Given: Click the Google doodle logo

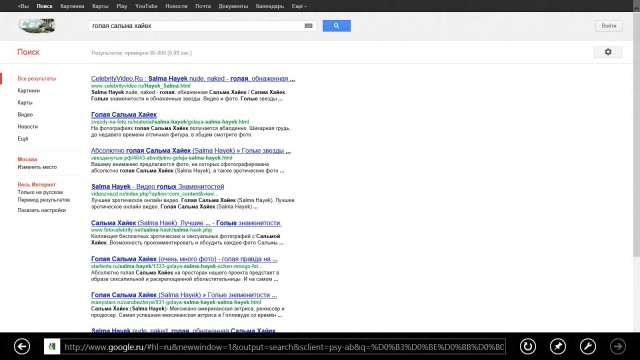Looking at the screenshot, I should [x=37, y=26].
